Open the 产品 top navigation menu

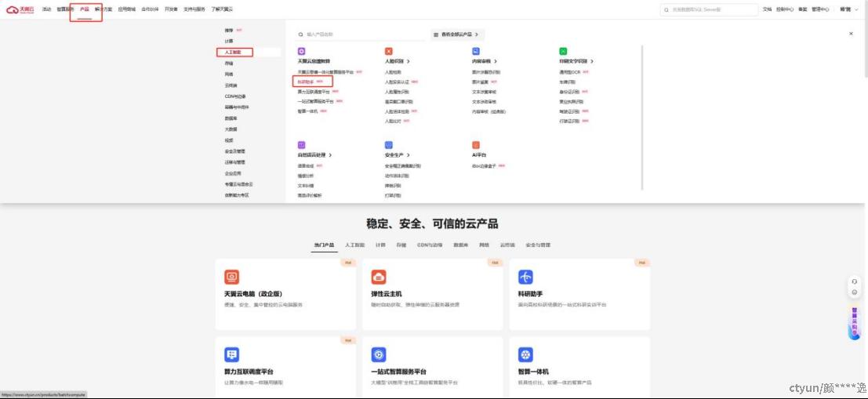pos(84,9)
